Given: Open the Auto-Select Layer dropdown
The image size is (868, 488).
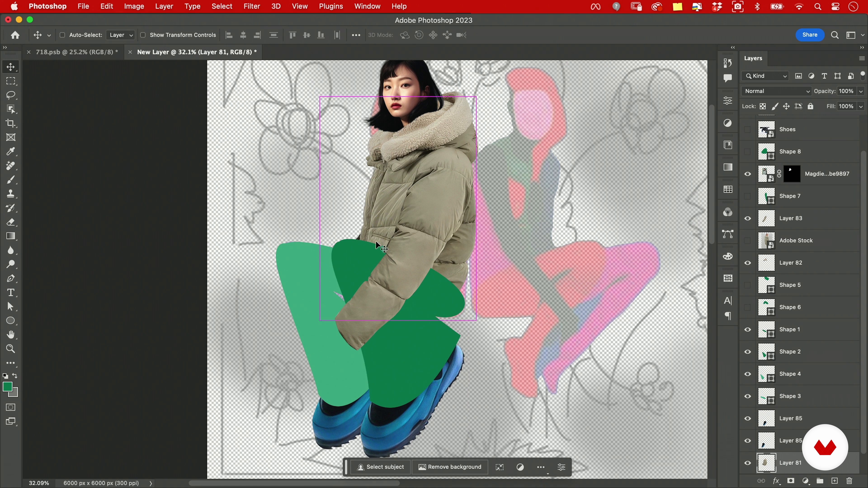Looking at the screenshot, I should tap(121, 35).
